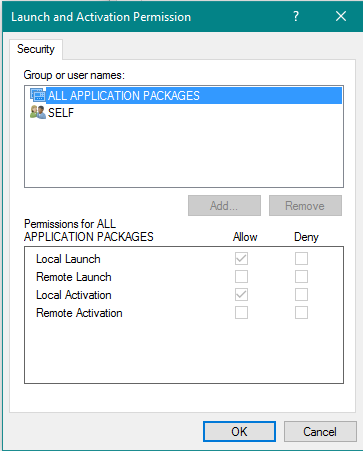Click the SELF users icon
Image resolution: width=363 pixels, height=451 pixels.
(38, 112)
